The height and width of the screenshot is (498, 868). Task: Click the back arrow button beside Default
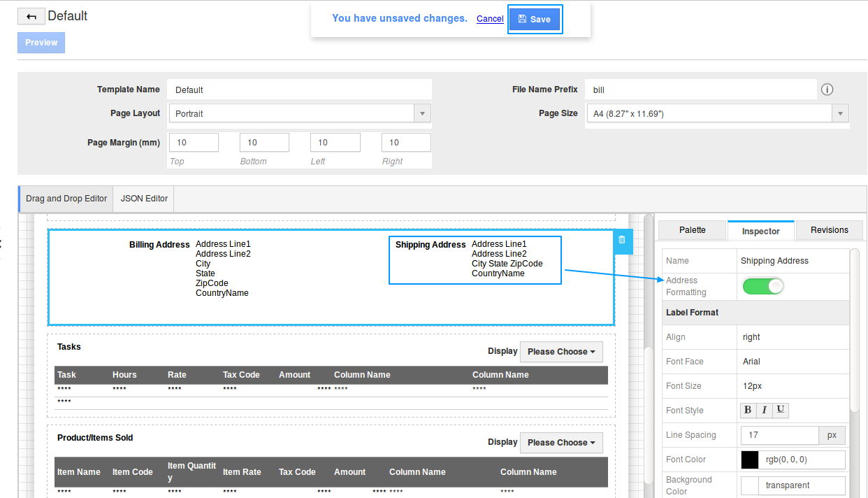(31, 17)
